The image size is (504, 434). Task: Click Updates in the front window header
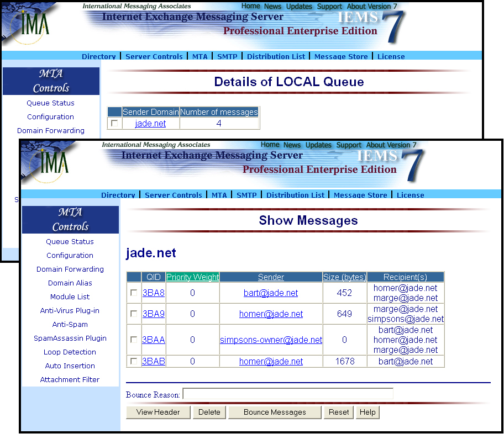(x=318, y=145)
